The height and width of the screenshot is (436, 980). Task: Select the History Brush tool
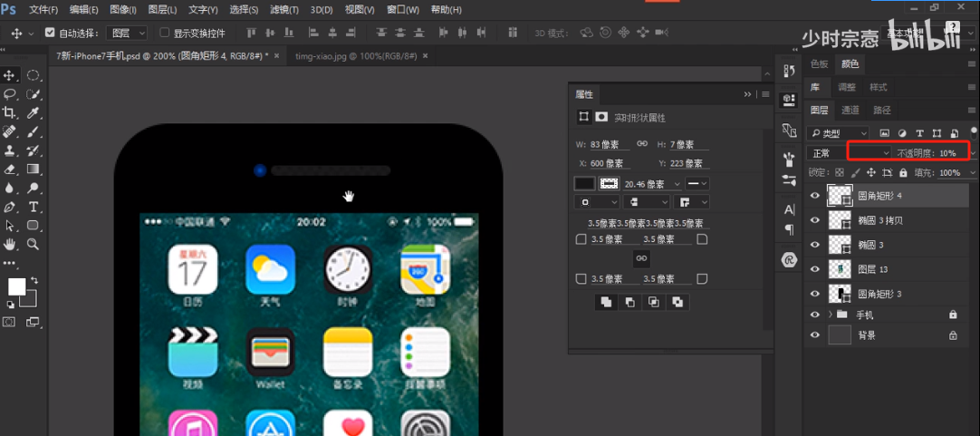[34, 150]
